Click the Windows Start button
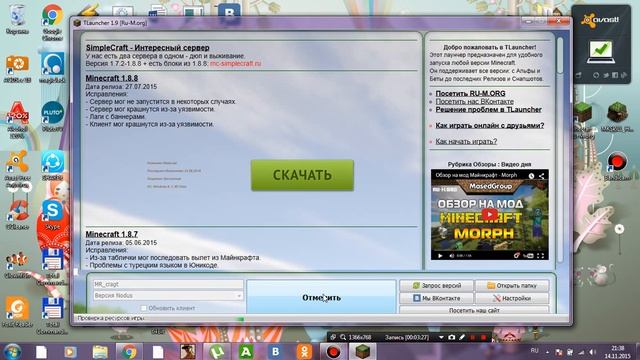This screenshot has height=360, width=640. pyautogui.click(x=12, y=351)
